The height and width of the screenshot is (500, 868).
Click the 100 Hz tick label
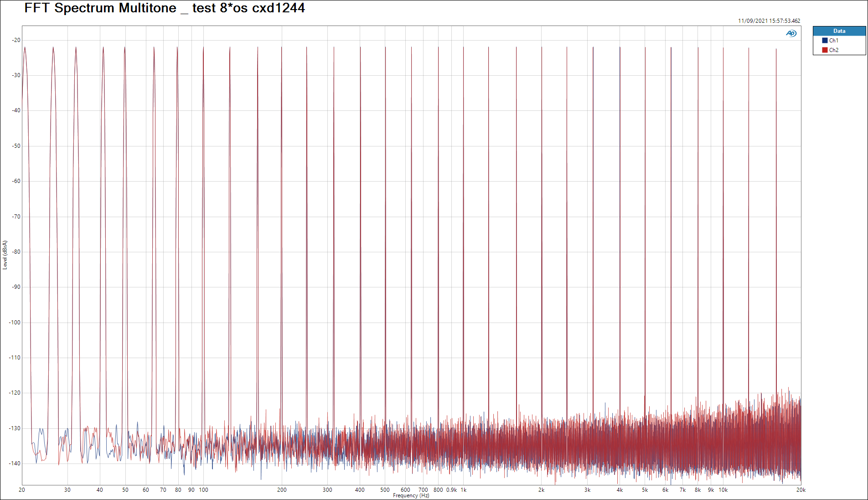[203, 490]
